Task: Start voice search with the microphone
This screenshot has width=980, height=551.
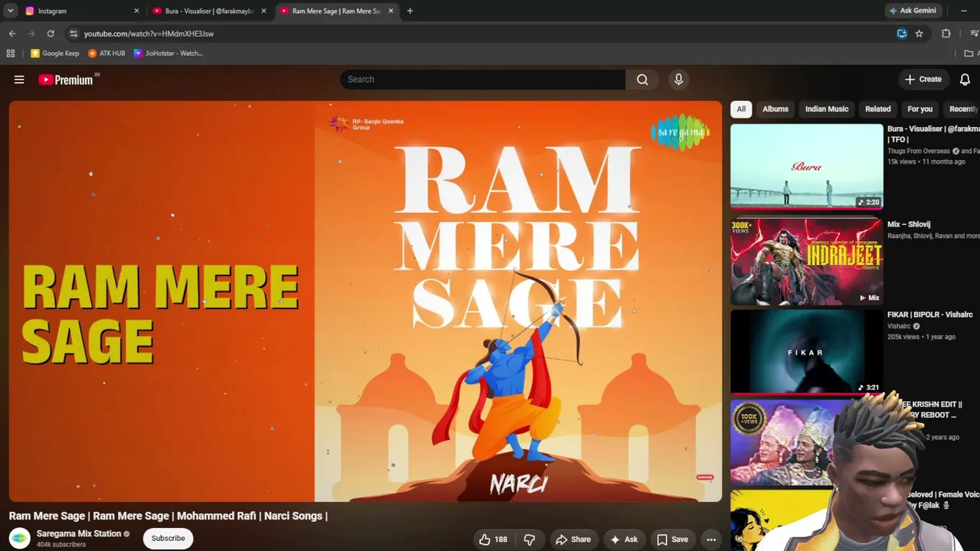Action: coord(678,80)
